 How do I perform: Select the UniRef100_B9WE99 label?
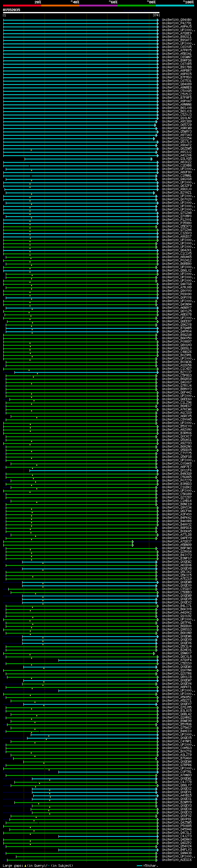click(x=177, y=721)
